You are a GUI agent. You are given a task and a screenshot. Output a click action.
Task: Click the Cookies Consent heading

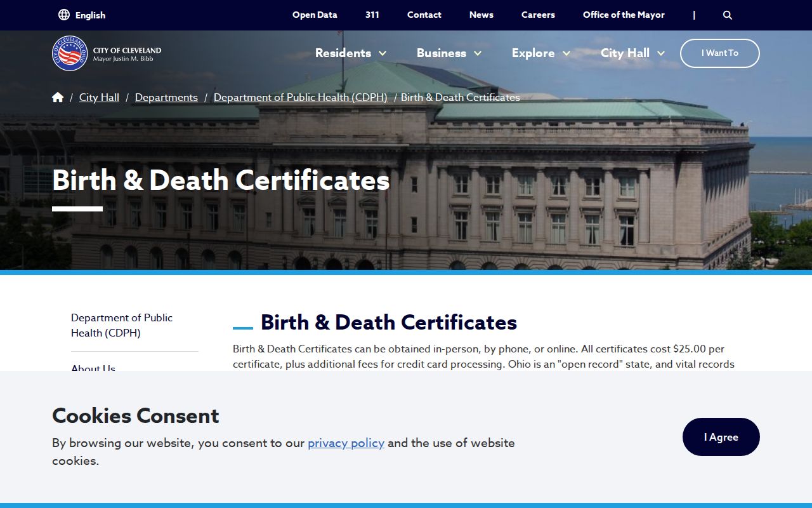click(136, 415)
